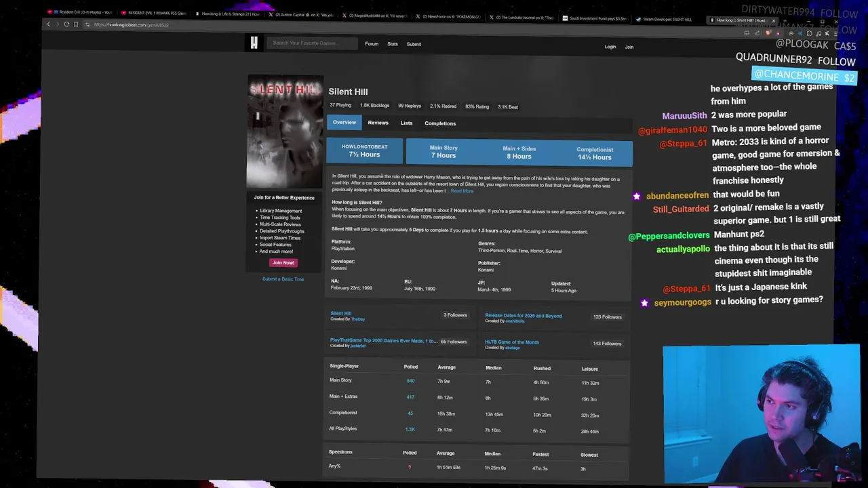The width and height of the screenshot is (868, 488).
Task: Click the 123 Followers badge
Action: point(608,317)
